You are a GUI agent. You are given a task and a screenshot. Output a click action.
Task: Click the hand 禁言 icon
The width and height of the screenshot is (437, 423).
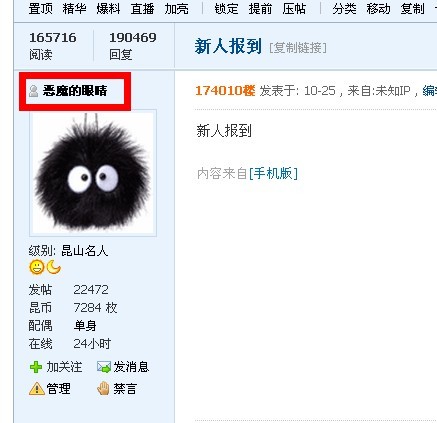[x=103, y=388]
